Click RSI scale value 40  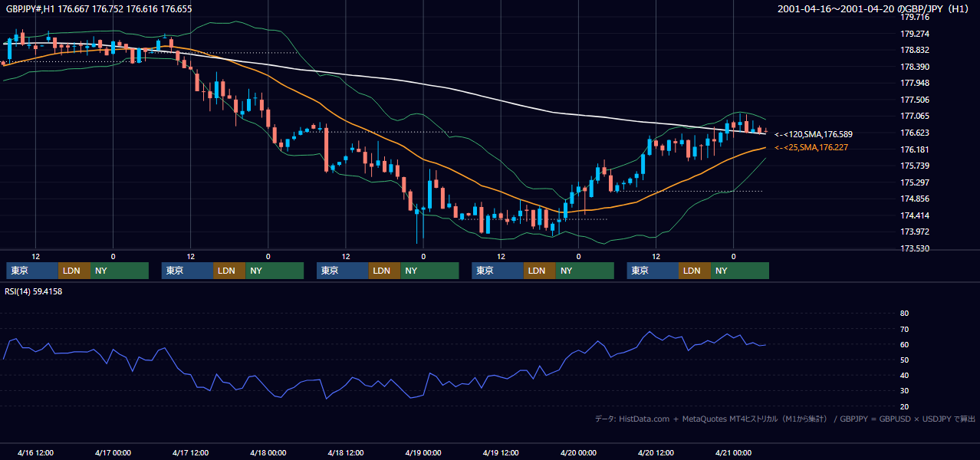[904, 376]
